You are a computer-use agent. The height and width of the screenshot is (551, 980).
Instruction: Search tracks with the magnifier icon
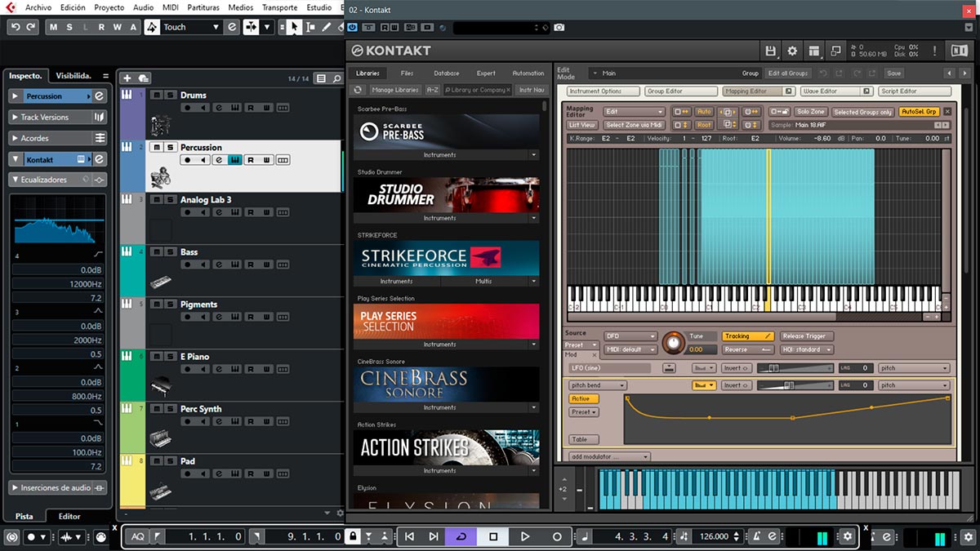coord(335,78)
